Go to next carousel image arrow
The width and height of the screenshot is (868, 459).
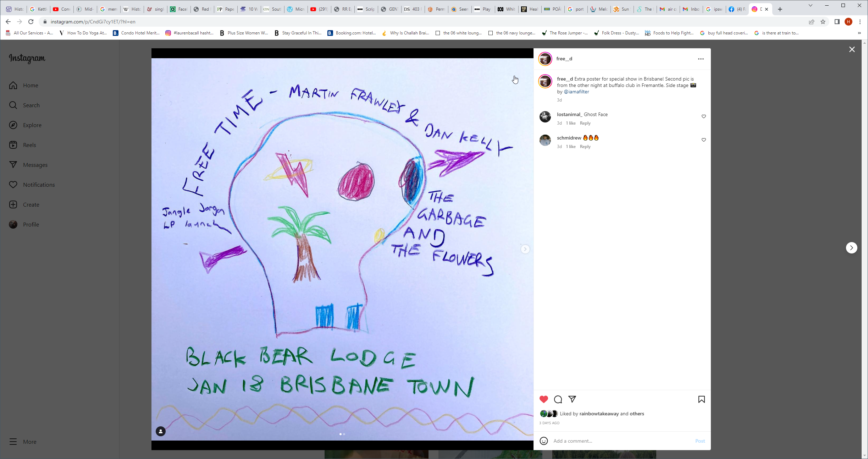click(x=525, y=249)
